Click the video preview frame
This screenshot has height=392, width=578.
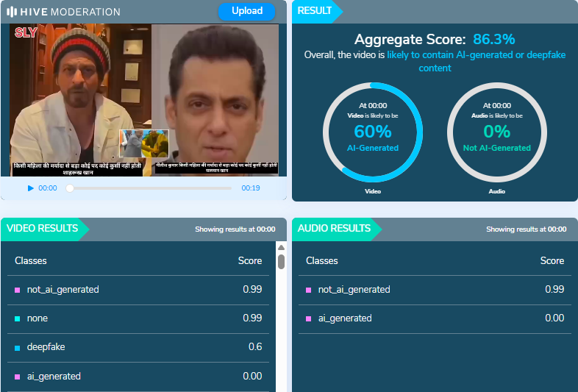144,99
